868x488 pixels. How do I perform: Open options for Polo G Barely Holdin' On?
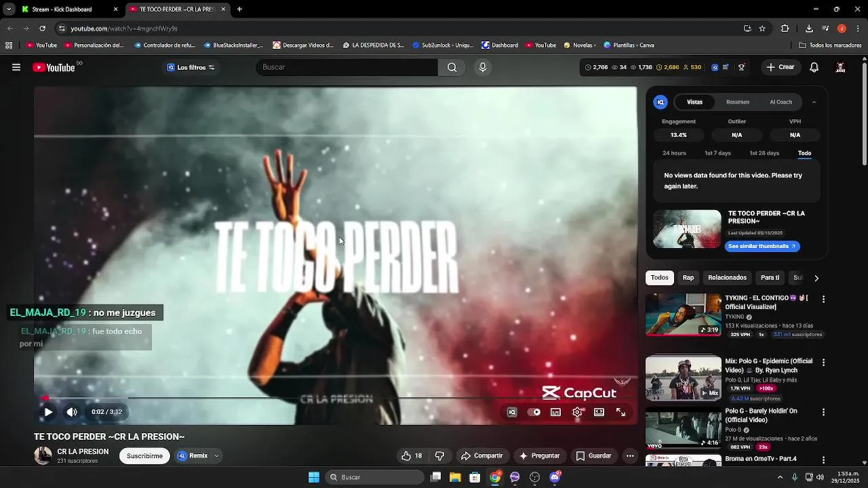(824, 412)
